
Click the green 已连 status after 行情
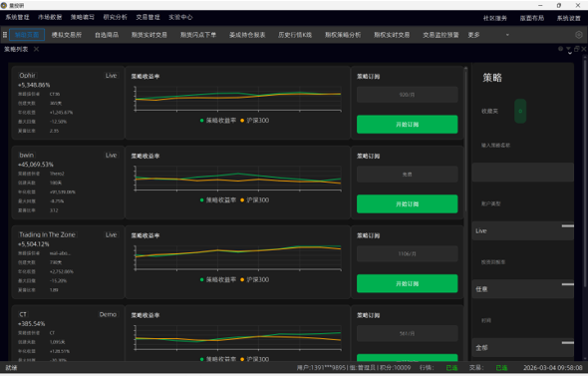pos(451,368)
